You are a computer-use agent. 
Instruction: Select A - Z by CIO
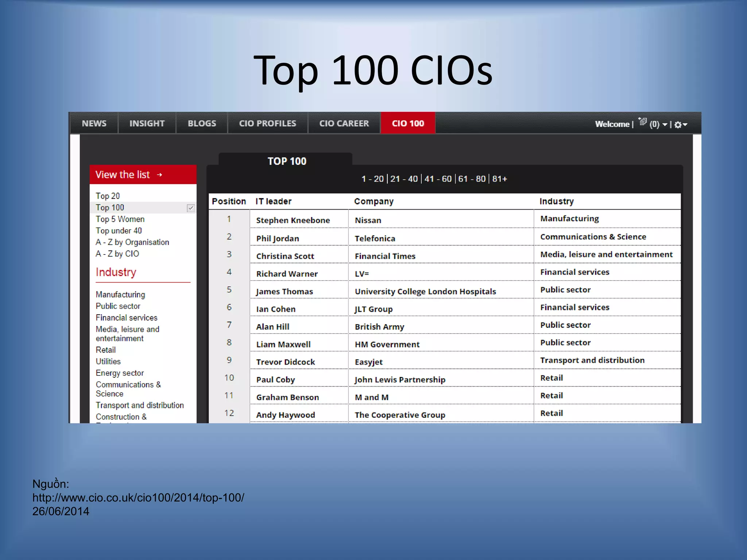[117, 254]
